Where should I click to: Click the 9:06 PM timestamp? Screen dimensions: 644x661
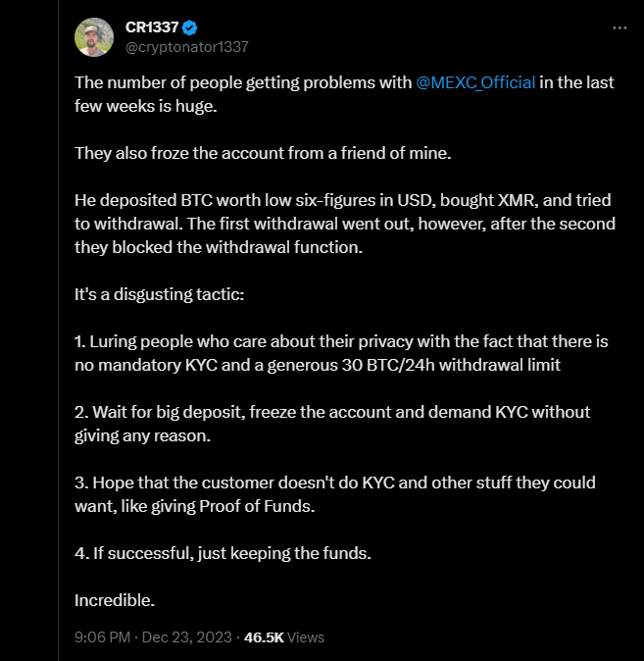point(102,636)
